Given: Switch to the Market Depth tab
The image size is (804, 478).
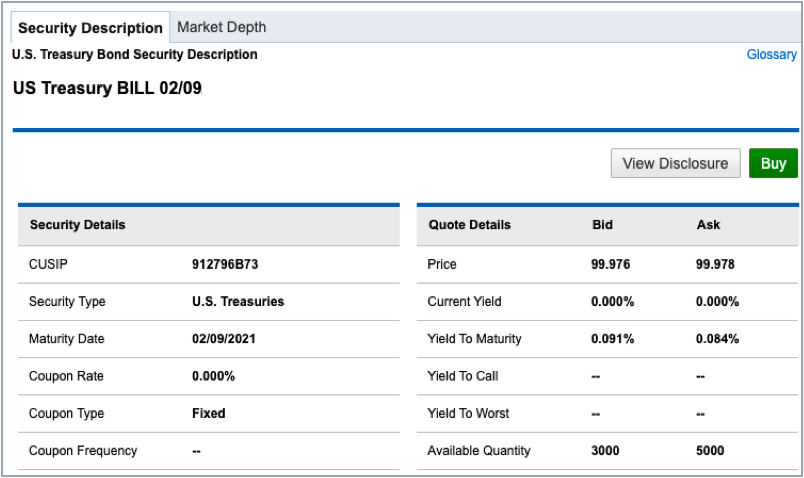Looking at the screenshot, I should click(x=221, y=27).
